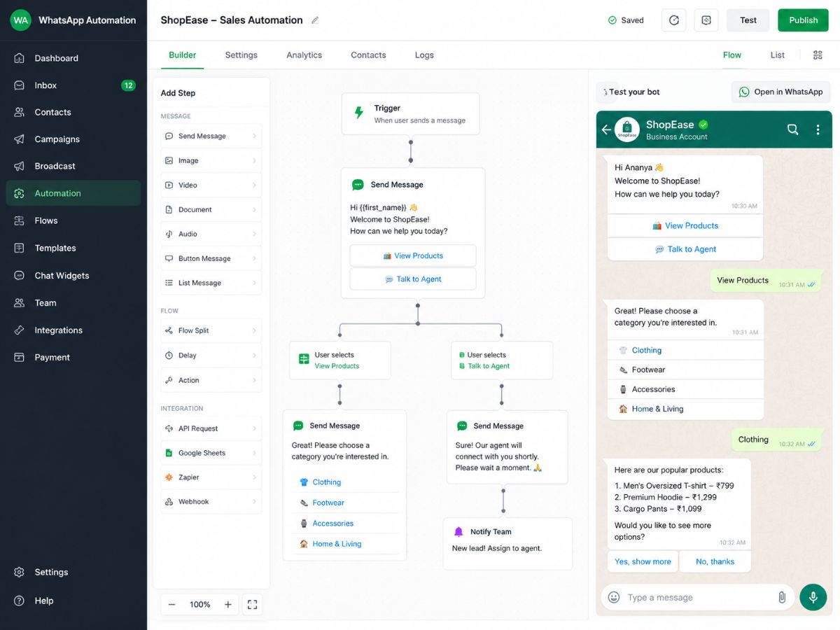The image size is (840, 630).
Task: Search within the chat preview
Action: (792, 129)
